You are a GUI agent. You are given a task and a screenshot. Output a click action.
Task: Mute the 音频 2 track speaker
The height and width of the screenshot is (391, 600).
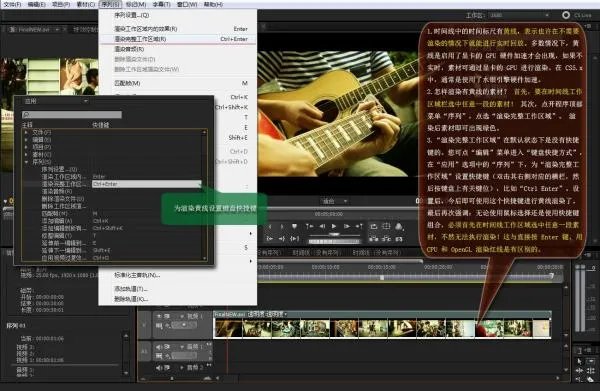pos(158,368)
